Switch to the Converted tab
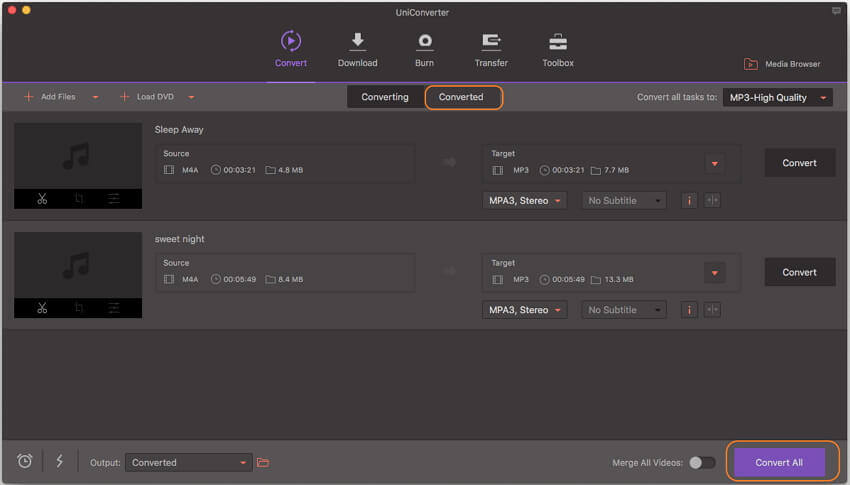The width and height of the screenshot is (850, 485). 461,97
